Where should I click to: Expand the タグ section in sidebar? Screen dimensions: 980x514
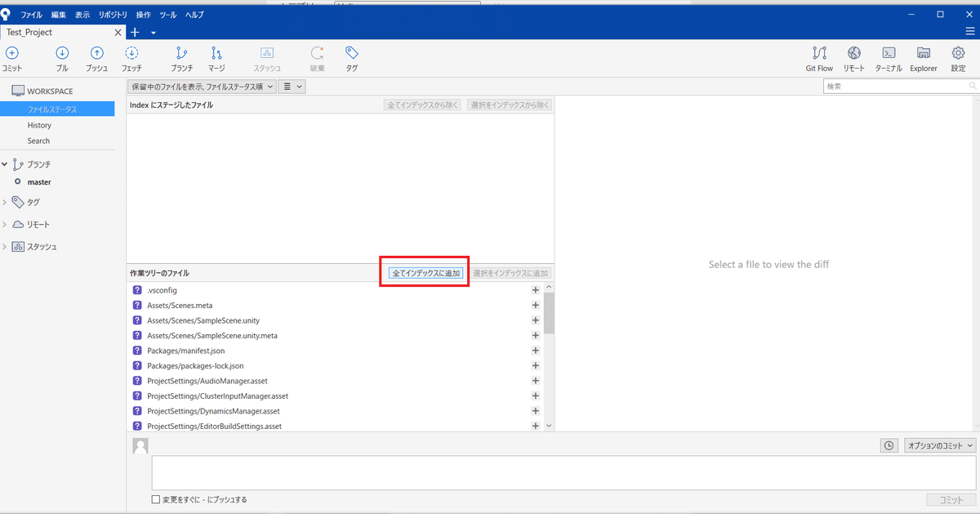click(x=5, y=202)
